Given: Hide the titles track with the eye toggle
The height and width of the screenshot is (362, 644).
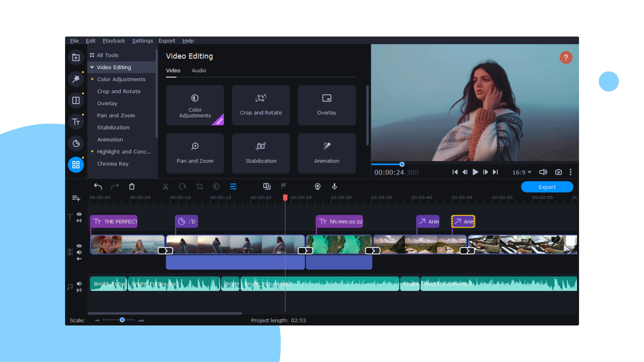Looking at the screenshot, I should click(x=79, y=214).
